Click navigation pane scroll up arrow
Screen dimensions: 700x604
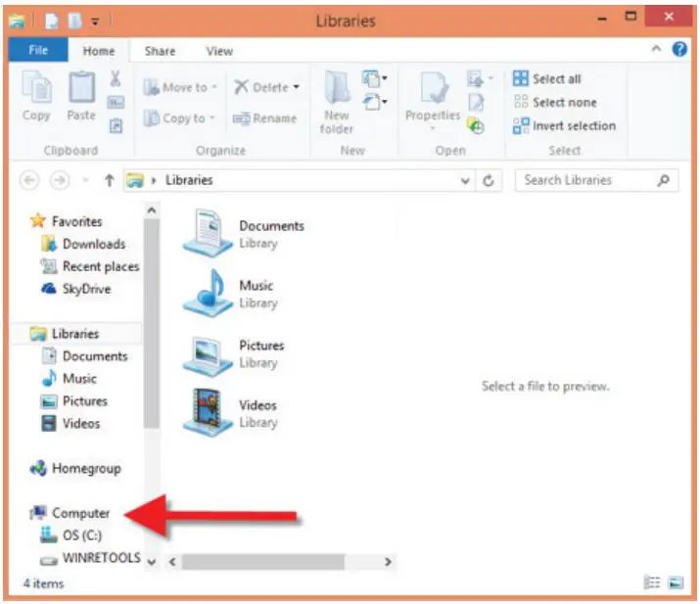[152, 209]
